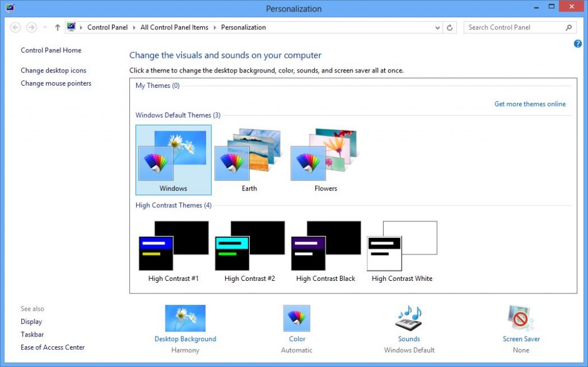The image size is (588, 367).
Task: Open Change mouse pointers link
Action: 56,83
